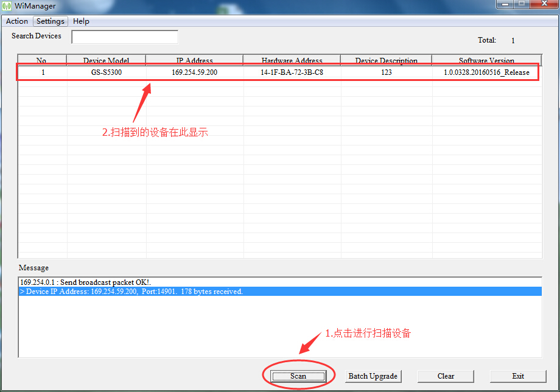
Task: Open the Settings menu
Action: 51,21
